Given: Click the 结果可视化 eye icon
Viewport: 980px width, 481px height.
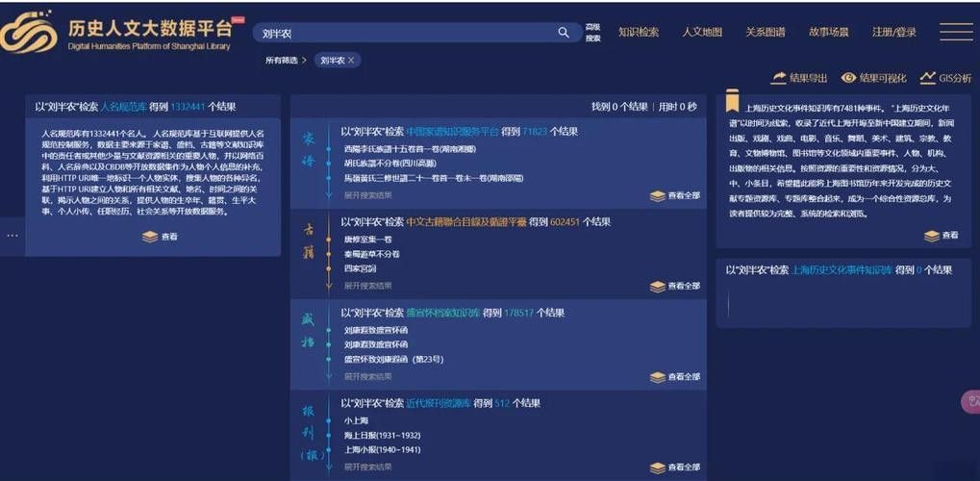Looking at the screenshot, I should (848, 78).
